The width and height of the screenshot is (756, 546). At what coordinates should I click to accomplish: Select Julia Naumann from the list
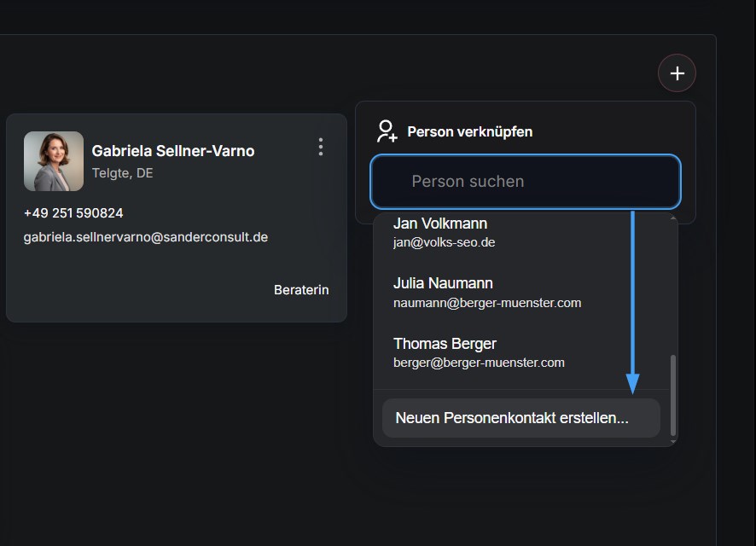(x=521, y=293)
